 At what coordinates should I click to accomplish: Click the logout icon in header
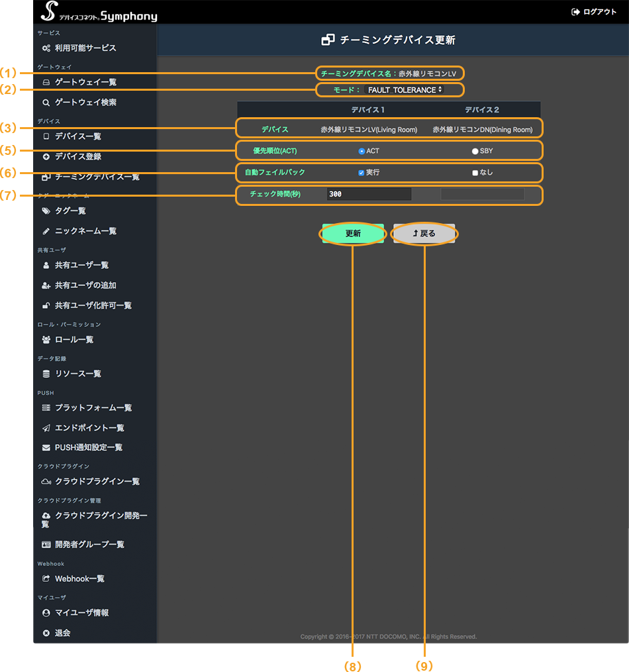tap(575, 12)
